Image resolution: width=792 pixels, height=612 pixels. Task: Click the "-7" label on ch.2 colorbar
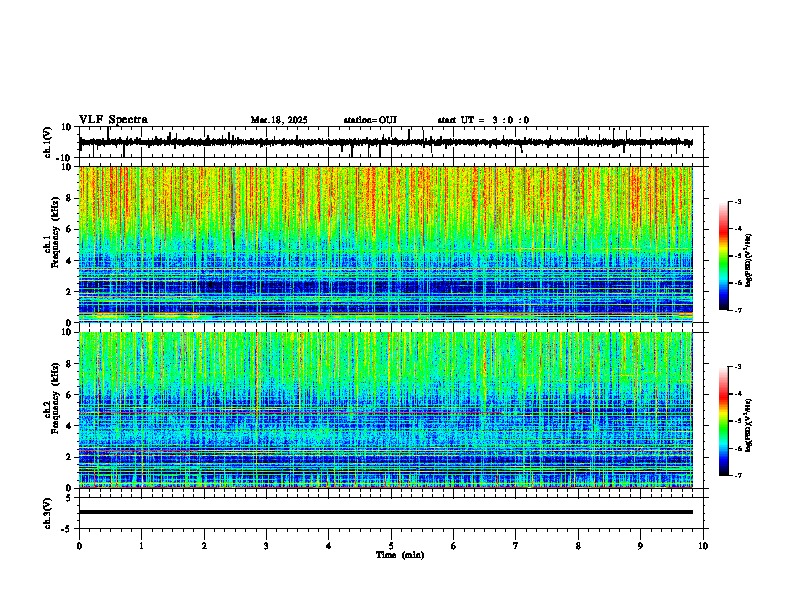click(738, 476)
